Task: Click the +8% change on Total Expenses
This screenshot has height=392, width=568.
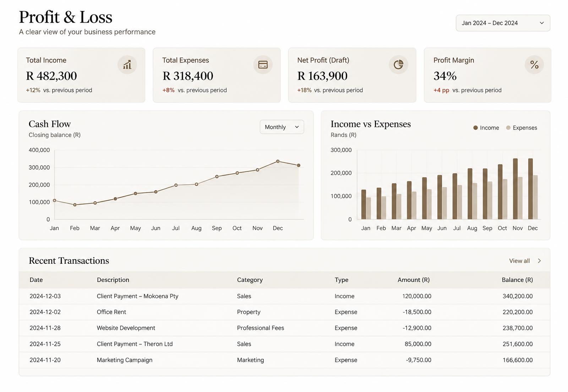Action: tap(169, 90)
